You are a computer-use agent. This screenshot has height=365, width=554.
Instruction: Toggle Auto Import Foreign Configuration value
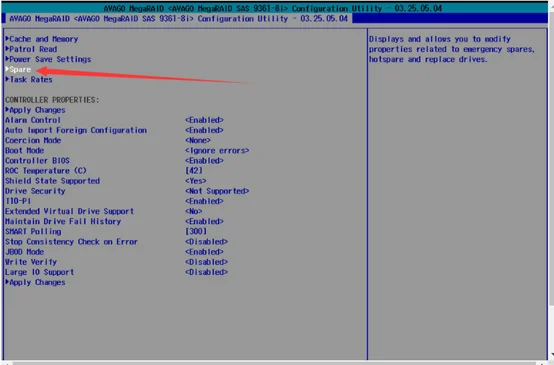click(x=204, y=130)
